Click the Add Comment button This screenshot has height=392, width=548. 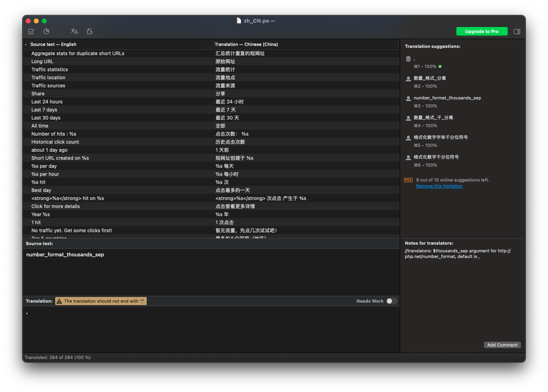(x=502, y=345)
